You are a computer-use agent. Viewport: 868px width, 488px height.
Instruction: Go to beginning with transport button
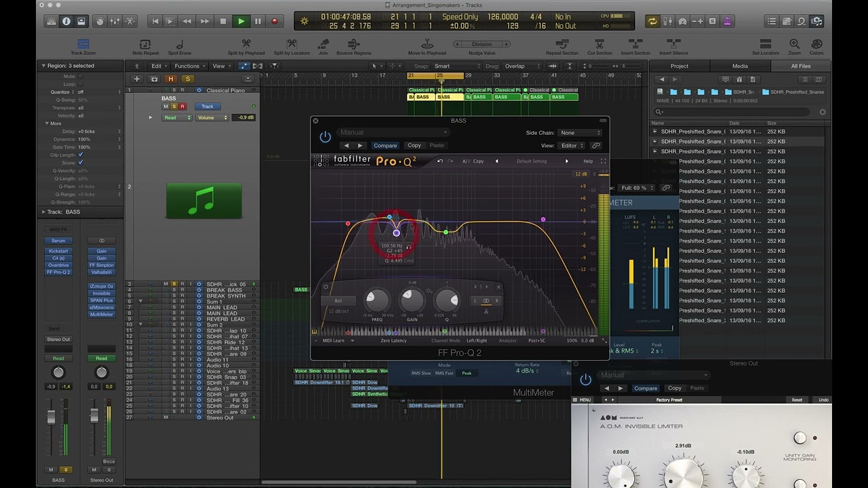pos(155,21)
